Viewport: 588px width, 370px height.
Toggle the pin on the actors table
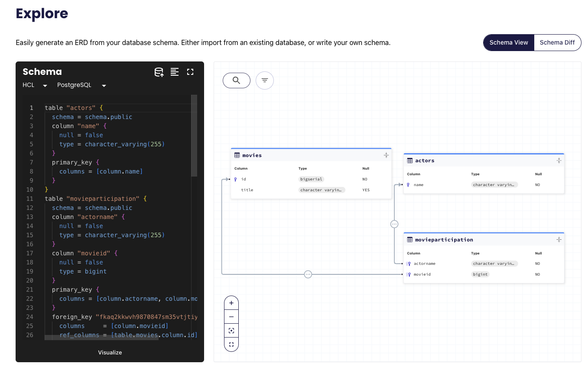(x=559, y=160)
